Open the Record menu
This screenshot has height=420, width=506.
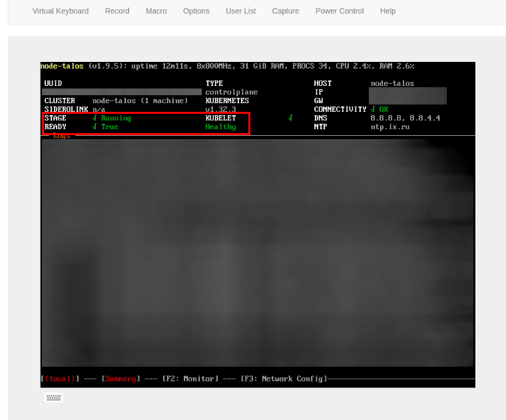pyautogui.click(x=117, y=11)
